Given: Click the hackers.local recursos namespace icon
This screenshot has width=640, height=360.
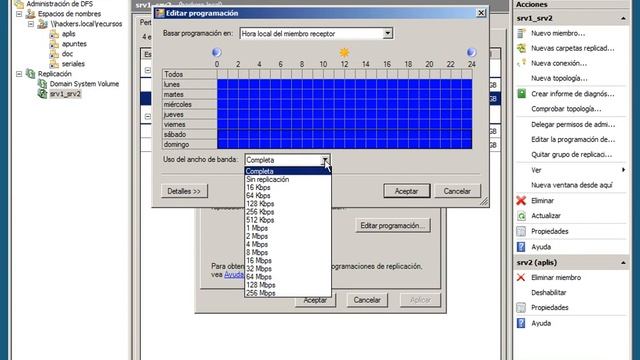Looking at the screenshot, I should [42, 24].
